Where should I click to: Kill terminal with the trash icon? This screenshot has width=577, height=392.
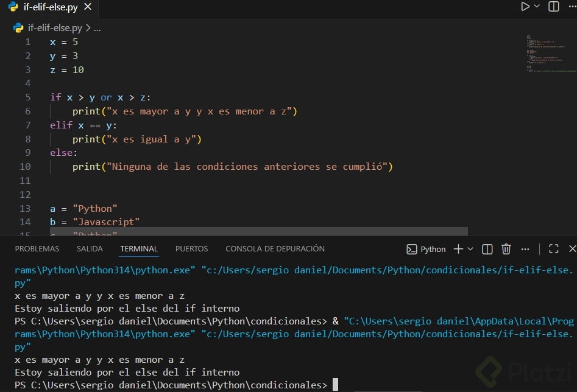tap(506, 249)
